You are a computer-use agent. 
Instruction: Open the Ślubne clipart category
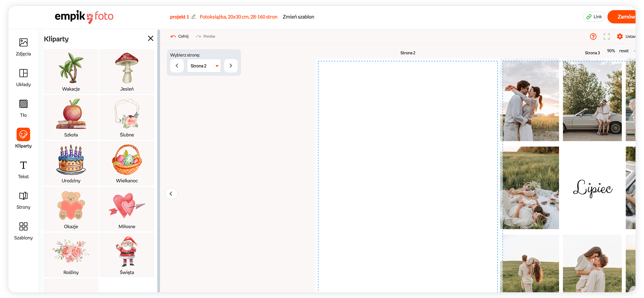coord(127,118)
